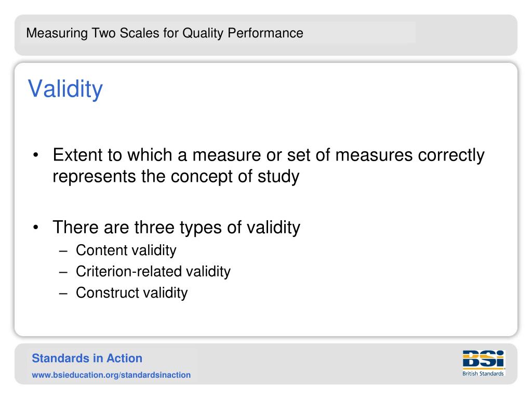Click the first bullet about Extent to which

click(x=269, y=166)
